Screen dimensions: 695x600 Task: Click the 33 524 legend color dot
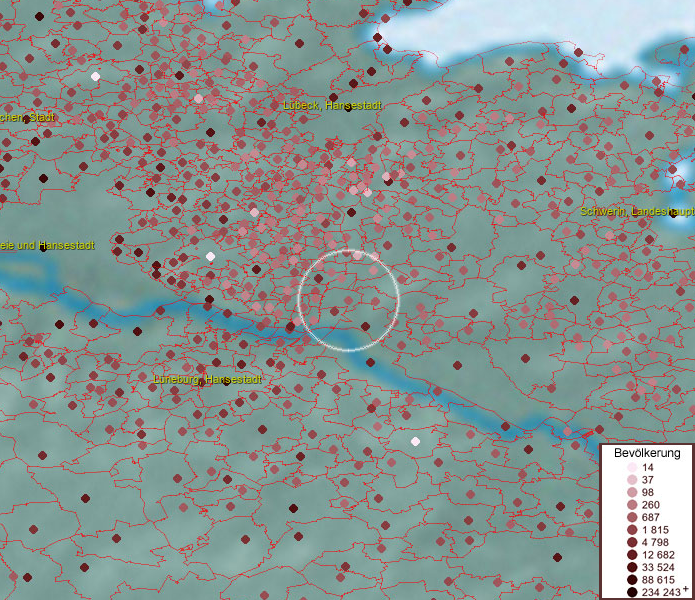coord(631,567)
